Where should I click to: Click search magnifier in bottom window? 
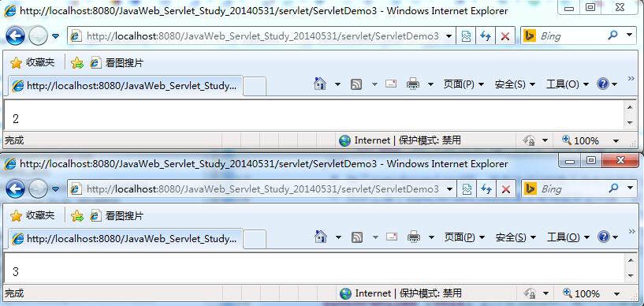[612, 188]
